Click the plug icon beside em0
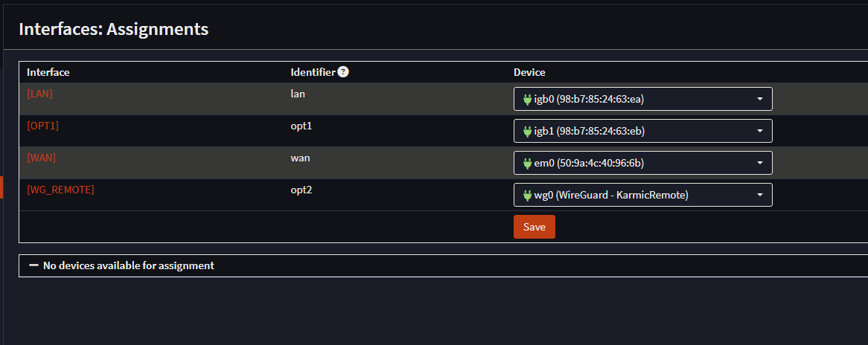868x345 pixels. (528, 164)
